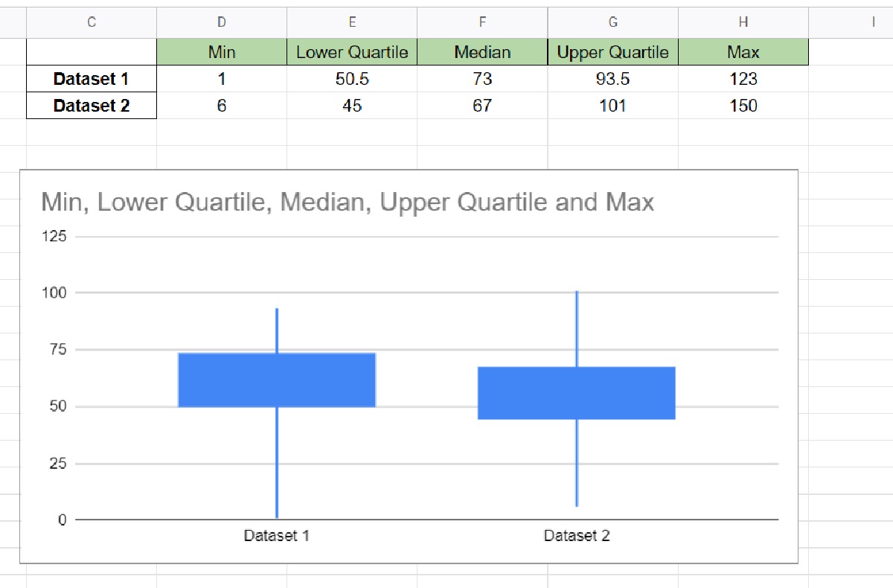The image size is (893, 588).
Task: Select column header D
Action: [x=221, y=22]
